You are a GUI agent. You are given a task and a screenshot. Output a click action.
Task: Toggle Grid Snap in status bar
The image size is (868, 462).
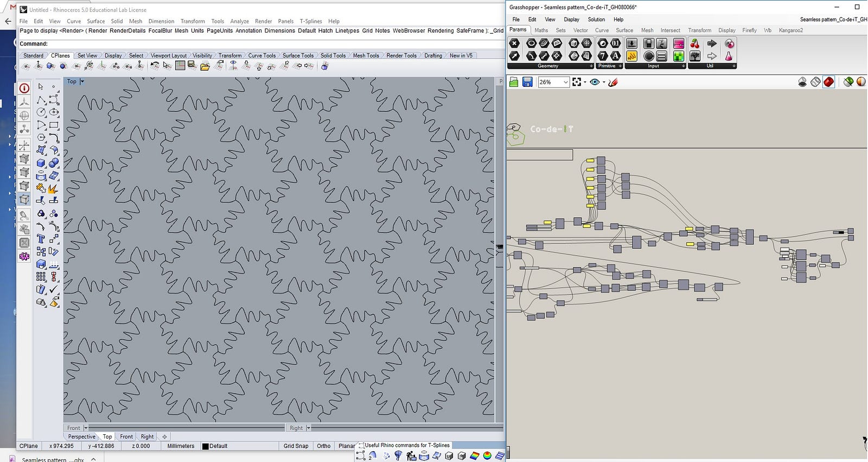click(x=296, y=446)
